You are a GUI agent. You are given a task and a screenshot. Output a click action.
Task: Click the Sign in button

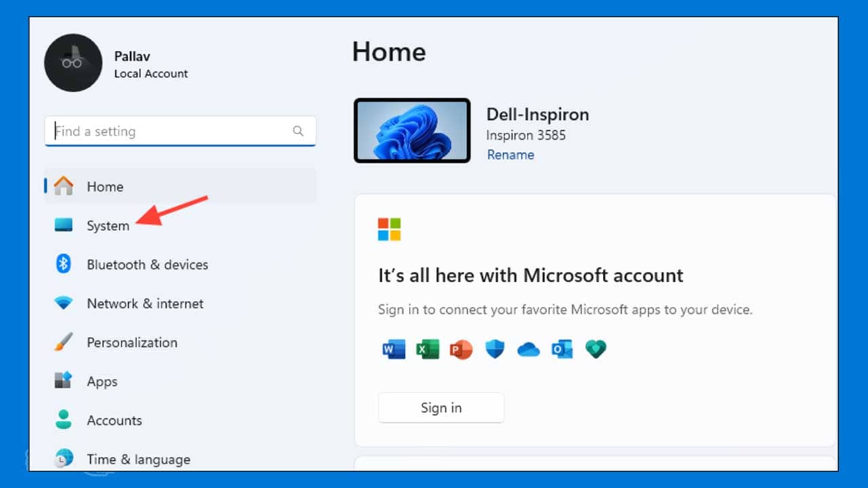(x=441, y=407)
